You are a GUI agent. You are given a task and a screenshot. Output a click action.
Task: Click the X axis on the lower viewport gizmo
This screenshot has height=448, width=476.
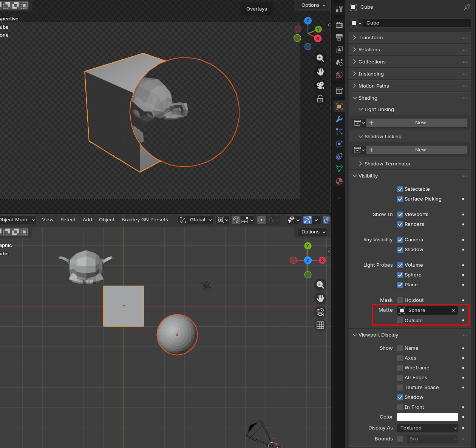(x=322, y=260)
